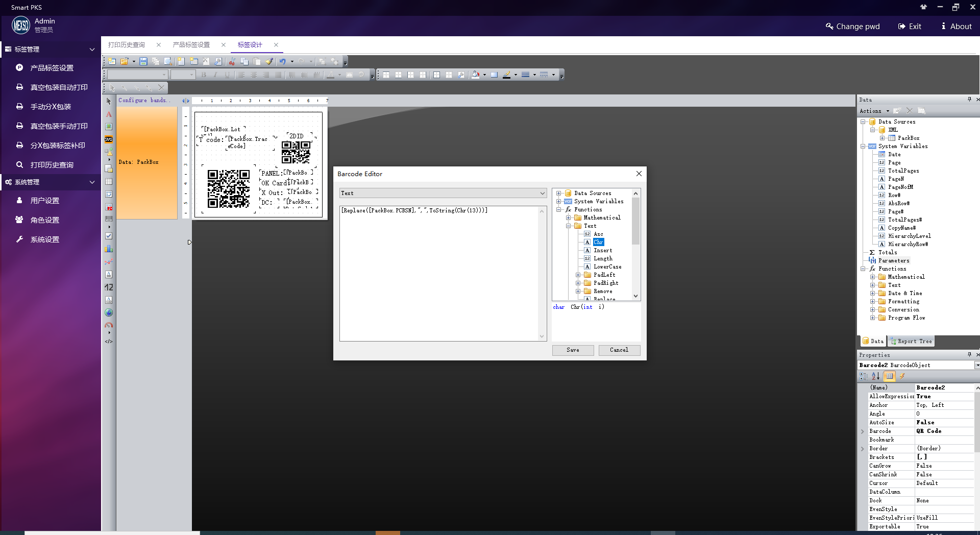Expand PackBox node in Data panel
This screenshot has width=980, height=535.
pos(882,138)
